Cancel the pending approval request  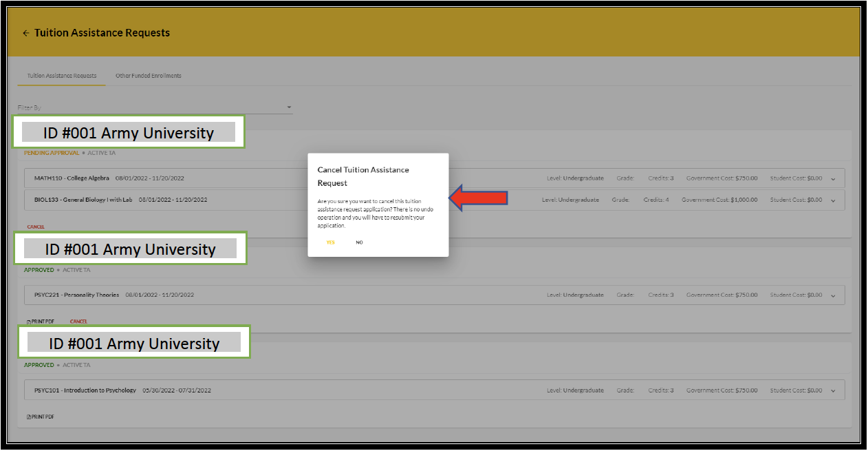(x=36, y=227)
